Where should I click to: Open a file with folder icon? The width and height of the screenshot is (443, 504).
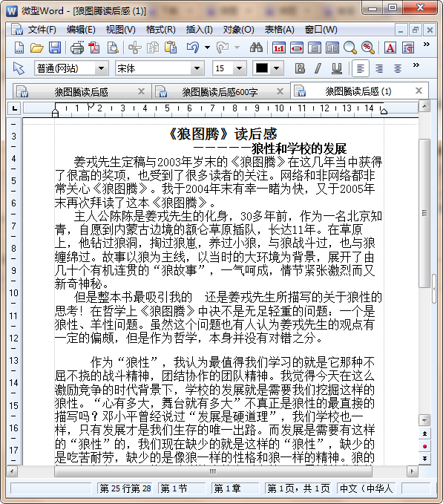coord(37,48)
